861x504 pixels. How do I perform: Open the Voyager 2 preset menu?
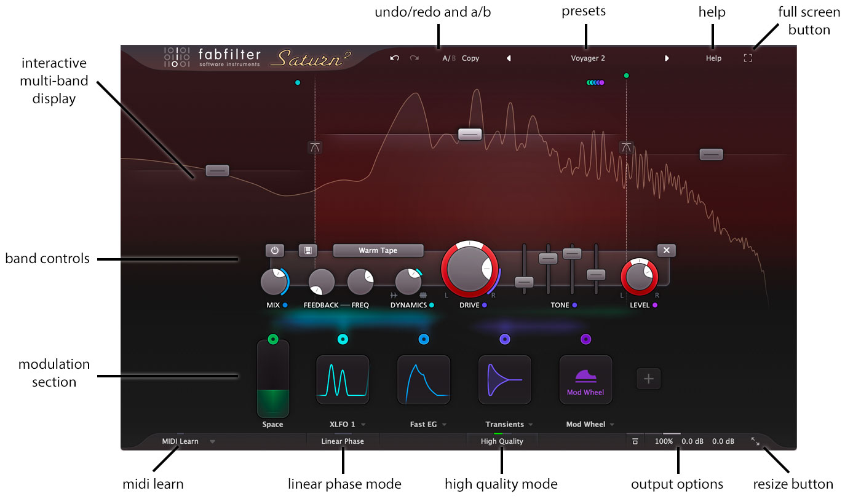(x=588, y=58)
